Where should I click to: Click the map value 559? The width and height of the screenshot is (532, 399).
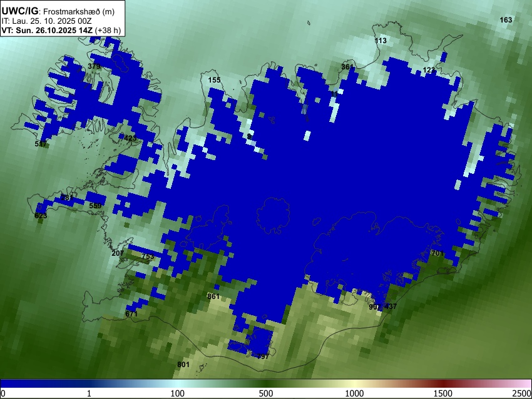tap(95, 206)
